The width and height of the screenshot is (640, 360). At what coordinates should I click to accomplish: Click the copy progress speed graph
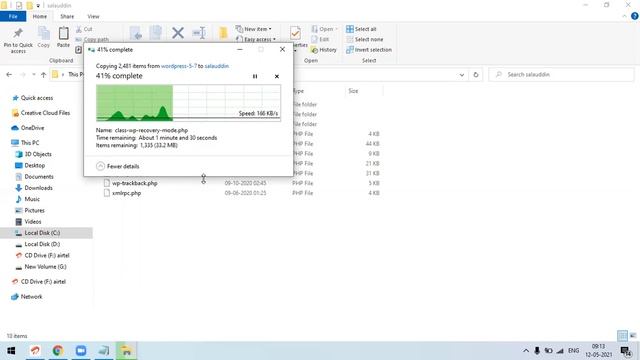[x=188, y=103]
